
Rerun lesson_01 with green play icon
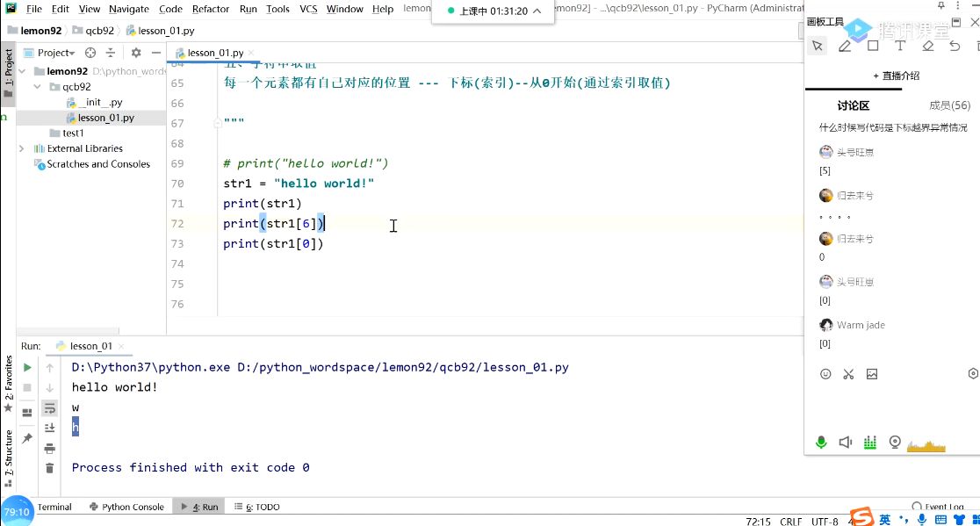(x=27, y=367)
